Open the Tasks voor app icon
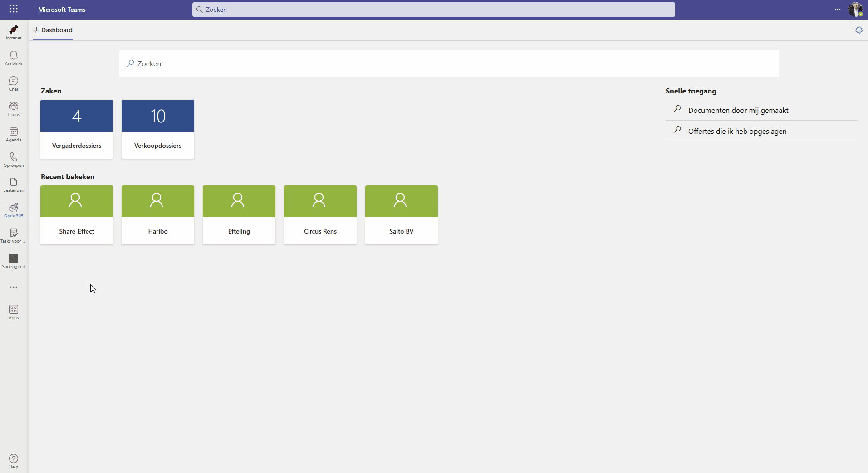The height and width of the screenshot is (473, 868). click(14, 235)
